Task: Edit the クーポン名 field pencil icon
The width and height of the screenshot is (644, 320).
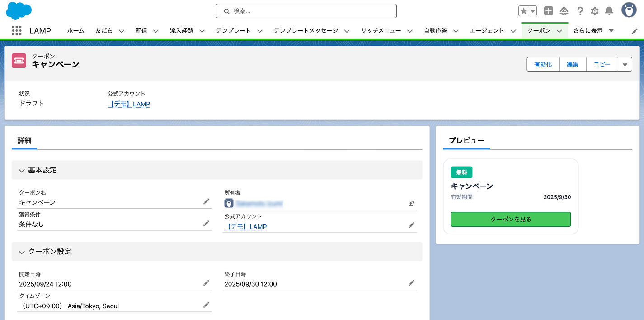Action: pos(206,201)
